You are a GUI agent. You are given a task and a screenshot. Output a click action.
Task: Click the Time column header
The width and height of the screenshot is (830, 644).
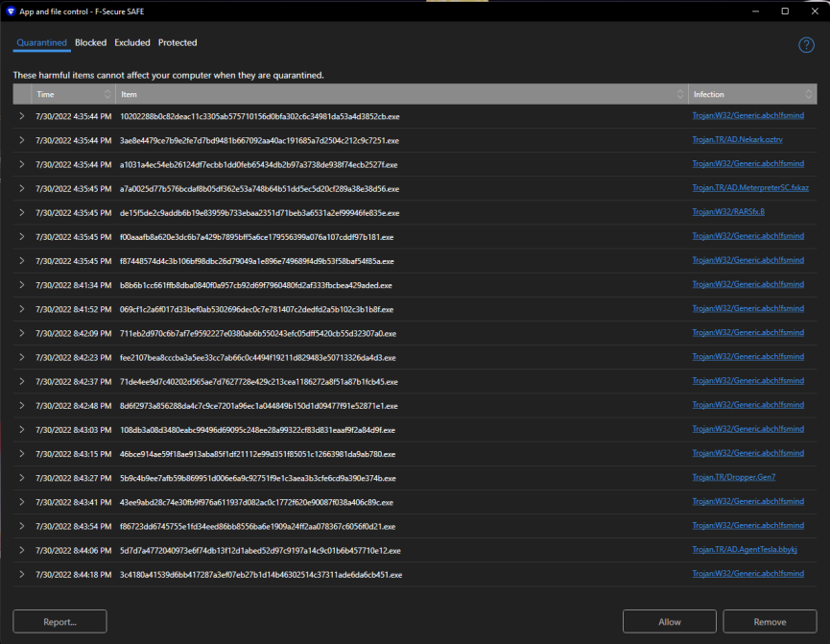tap(73, 94)
